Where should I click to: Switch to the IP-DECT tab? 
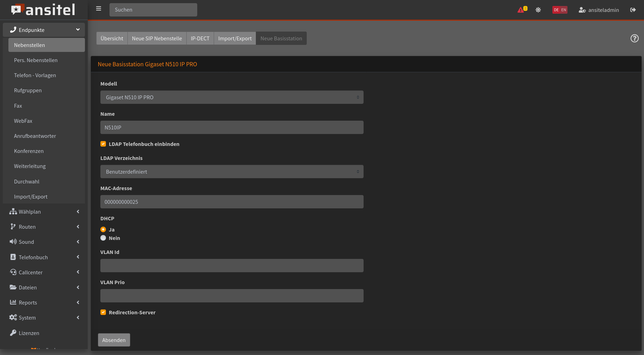(200, 38)
